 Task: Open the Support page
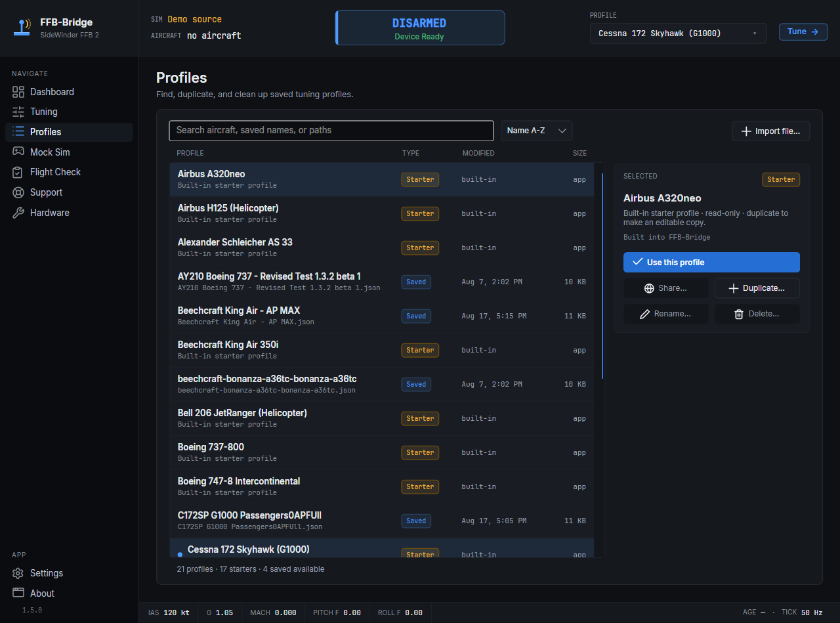69,192
